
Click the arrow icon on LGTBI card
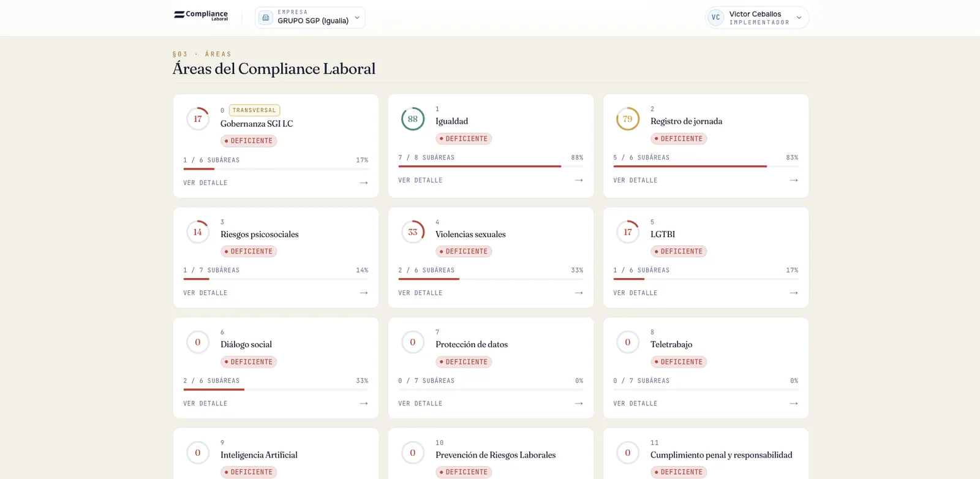click(794, 293)
